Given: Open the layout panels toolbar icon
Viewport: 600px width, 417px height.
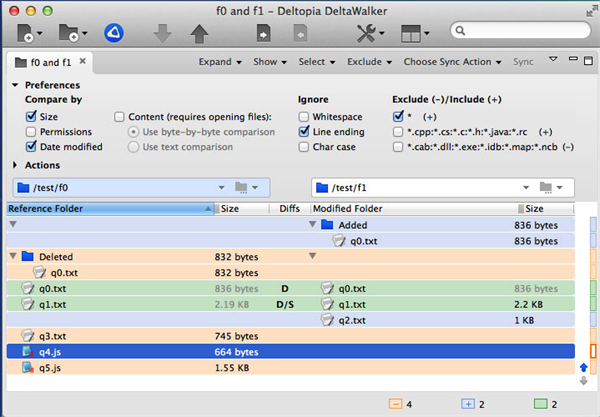Looking at the screenshot, I should pos(411,34).
